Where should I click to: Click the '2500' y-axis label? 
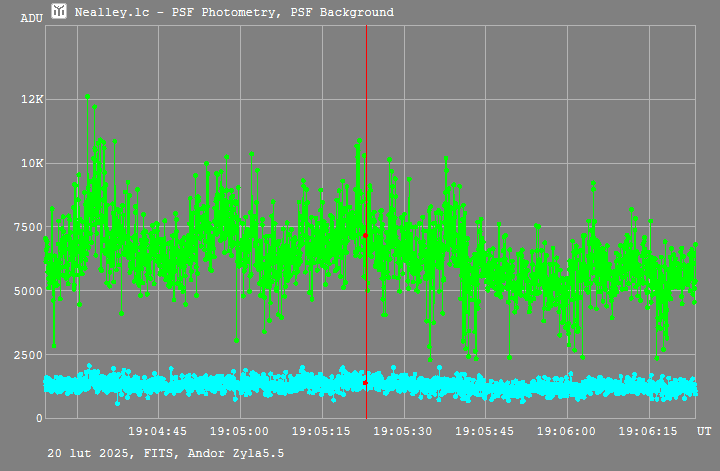click(x=28, y=355)
